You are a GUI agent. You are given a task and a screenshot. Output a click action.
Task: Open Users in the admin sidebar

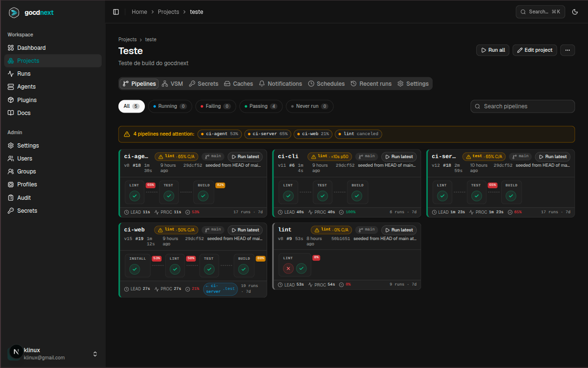coord(53,159)
